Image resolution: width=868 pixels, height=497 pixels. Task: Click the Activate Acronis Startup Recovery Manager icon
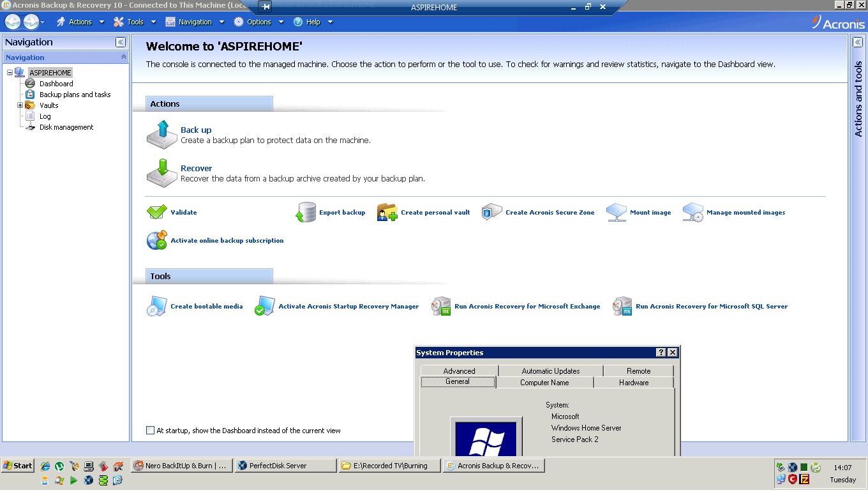[264, 306]
